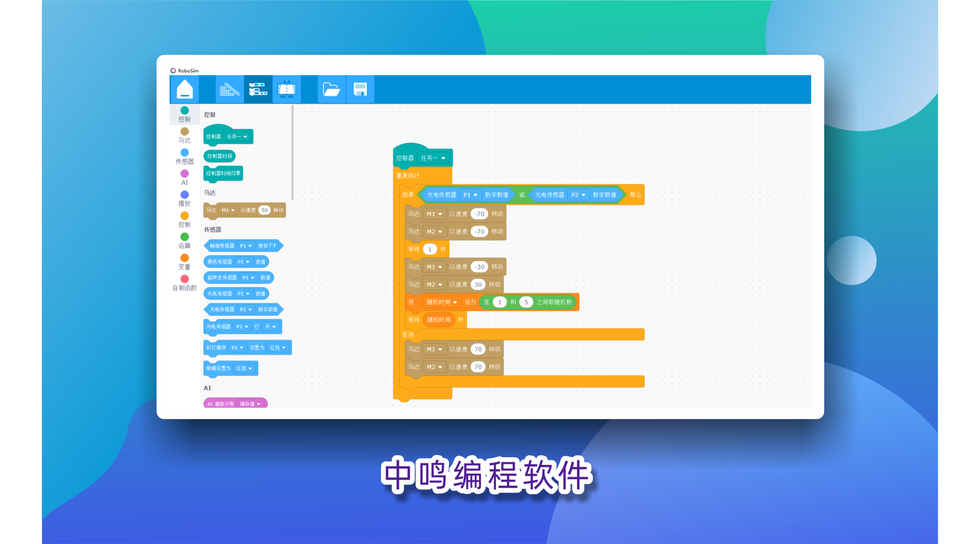Select the 传感器 block category

(185, 157)
